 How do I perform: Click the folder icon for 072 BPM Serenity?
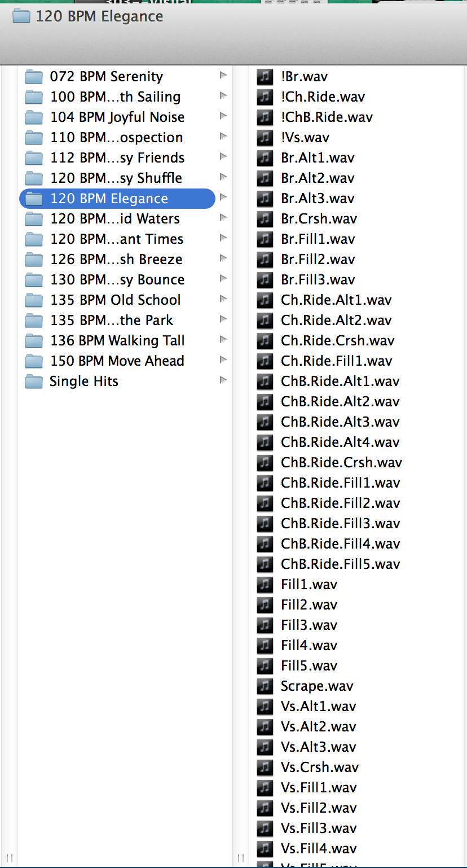coord(34,77)
